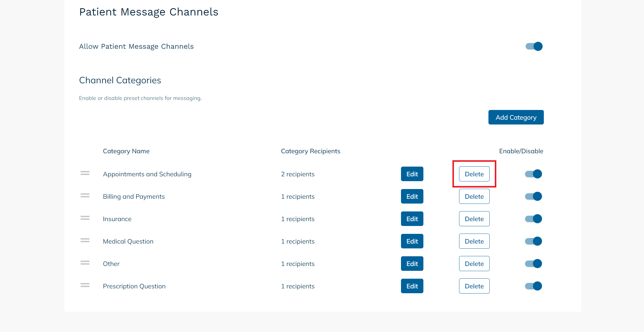Select the 'Insurance' category name
The height and width of the screenshot is (332, 644).
point(117,219)
